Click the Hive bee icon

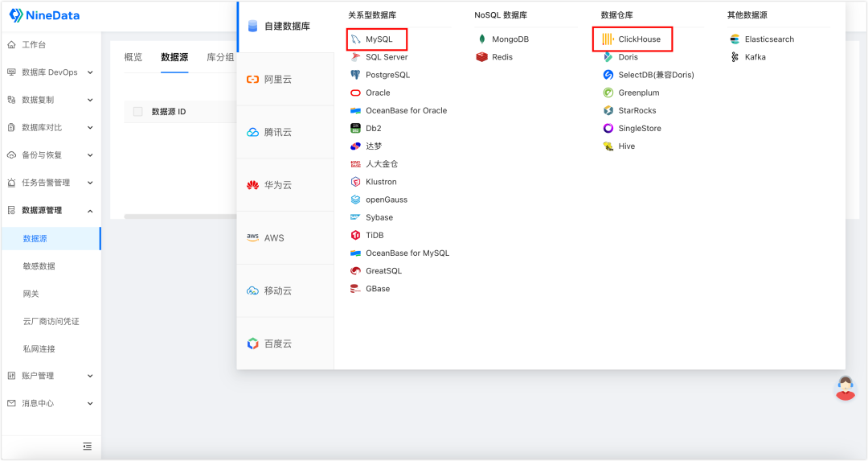coord(608,146)
